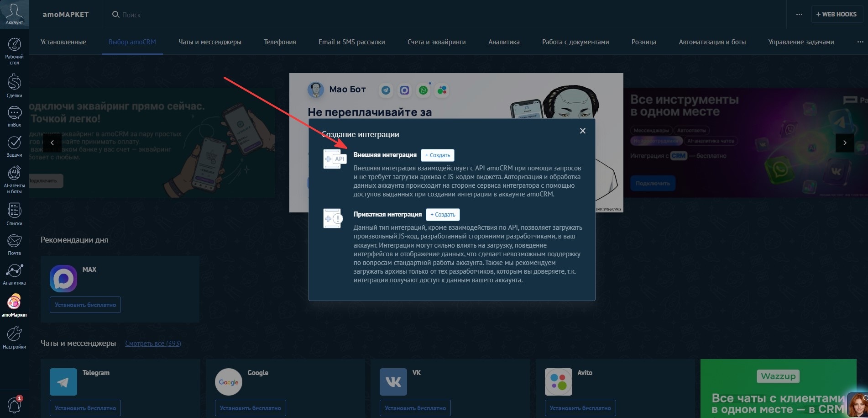Screen dimensions: 868x418
Task: Open Настройки settings icon
Action: [x=14, y=337]
